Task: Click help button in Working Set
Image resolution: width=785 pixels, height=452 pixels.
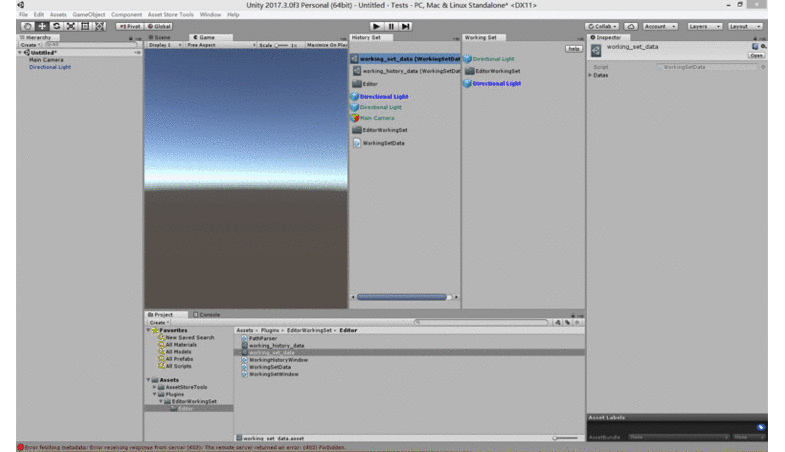Action: pos(573,49)
